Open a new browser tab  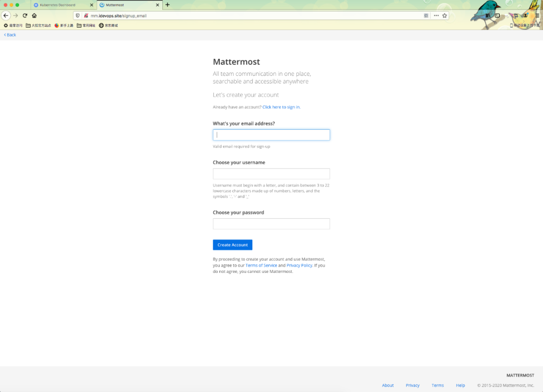167,5
